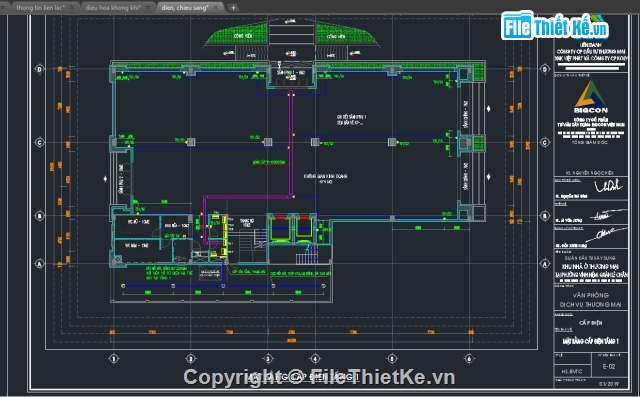Select the magenta vertical cable line
The height and width of the screenshot is (397, 640).
click(291, 143)
